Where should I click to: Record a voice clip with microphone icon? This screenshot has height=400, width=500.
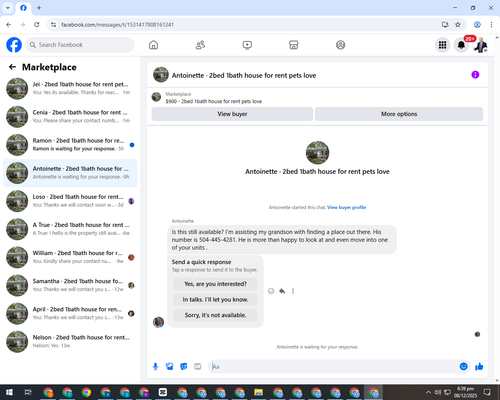pyautogui.click(x=155, y=367)
